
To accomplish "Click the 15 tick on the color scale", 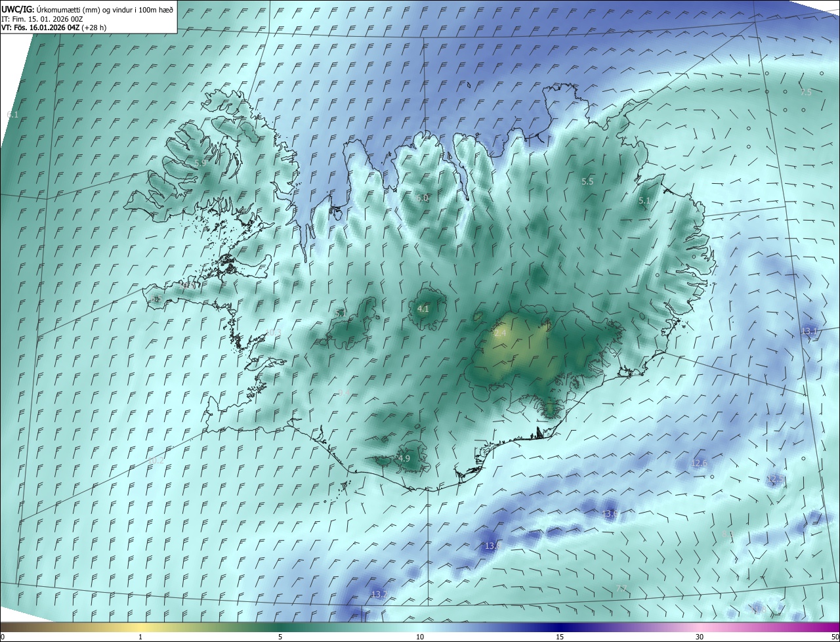I will pos(560,637).
